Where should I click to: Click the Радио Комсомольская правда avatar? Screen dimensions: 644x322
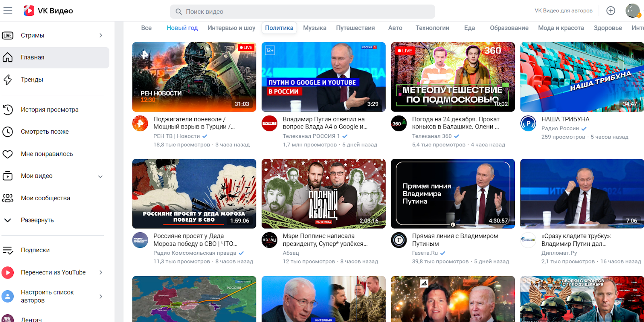coord(140,240)
